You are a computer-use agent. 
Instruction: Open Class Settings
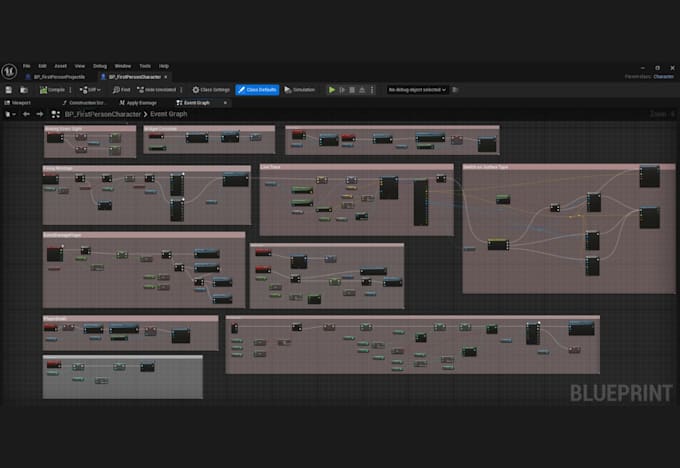[211, 90]
